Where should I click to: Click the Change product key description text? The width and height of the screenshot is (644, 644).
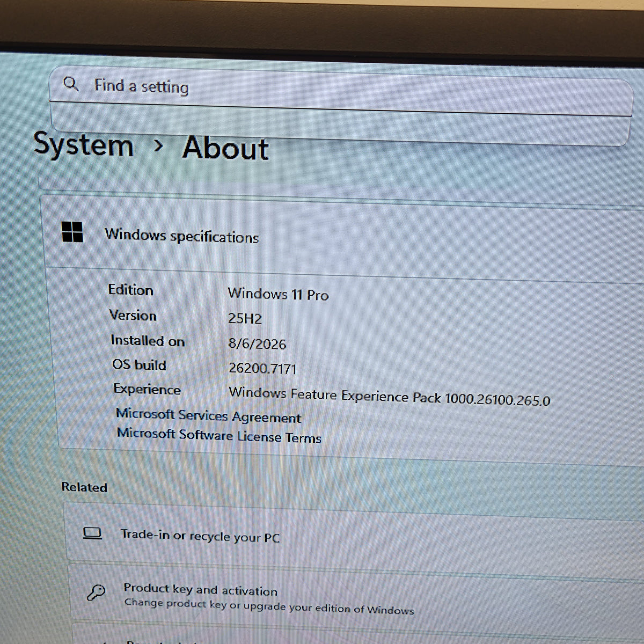point(269,606)
